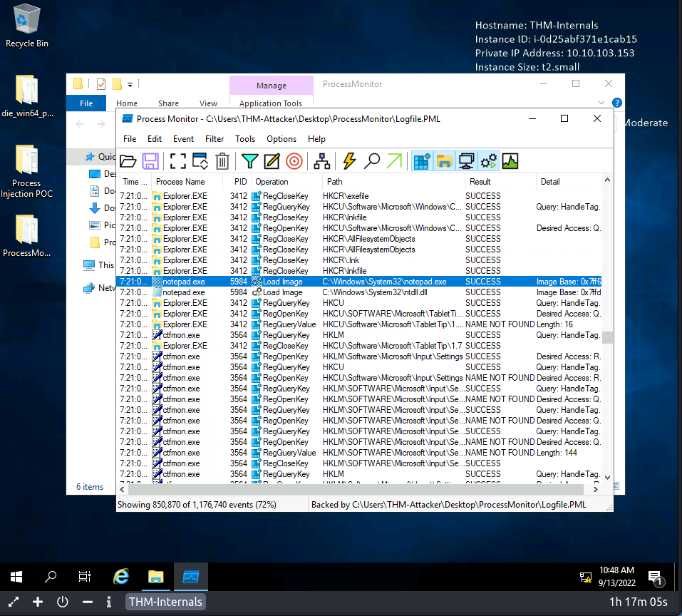Clear events with the trash icon
The image size is (682, 616).
[222, 161]
